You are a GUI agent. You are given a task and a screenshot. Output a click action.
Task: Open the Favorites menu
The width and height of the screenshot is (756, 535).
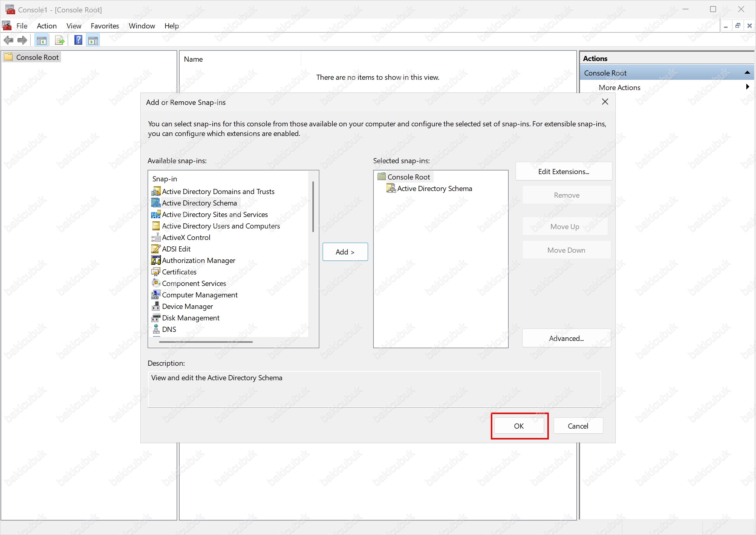pyautogui.click(x=105, y=26)
